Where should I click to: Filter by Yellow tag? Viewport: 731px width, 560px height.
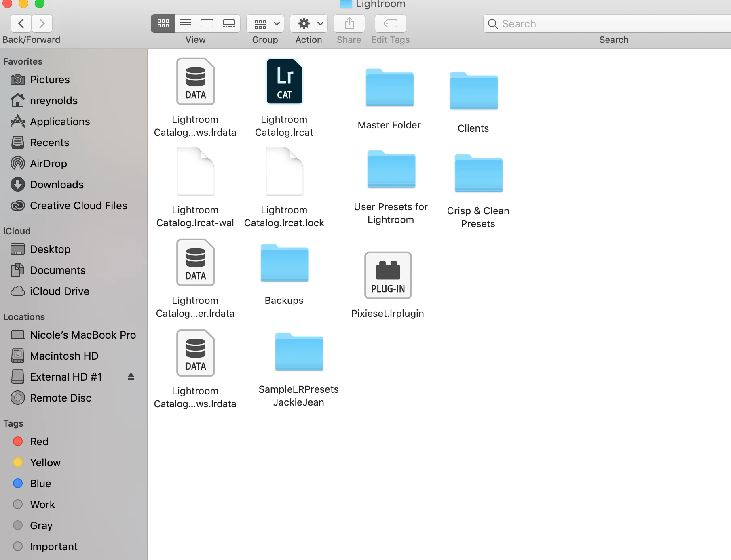tap(74, 463)
